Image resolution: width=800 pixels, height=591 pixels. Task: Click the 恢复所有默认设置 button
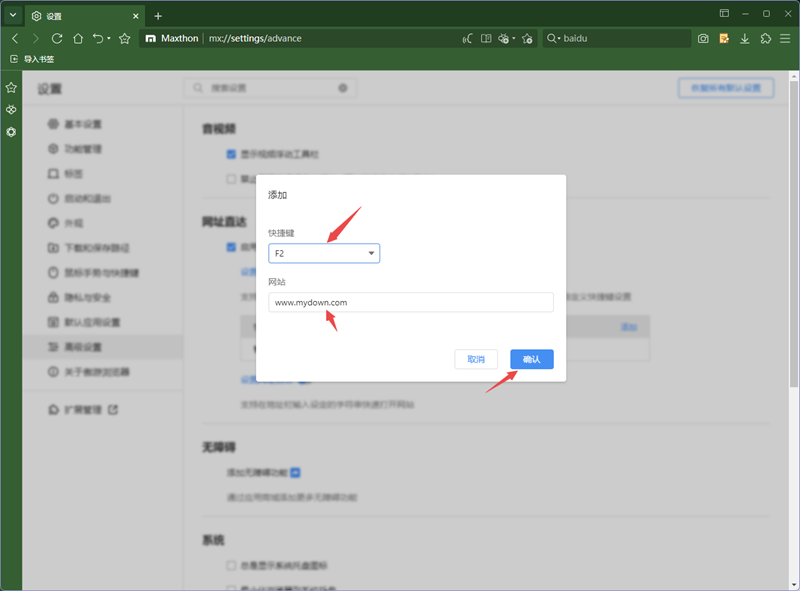(725, 88)
